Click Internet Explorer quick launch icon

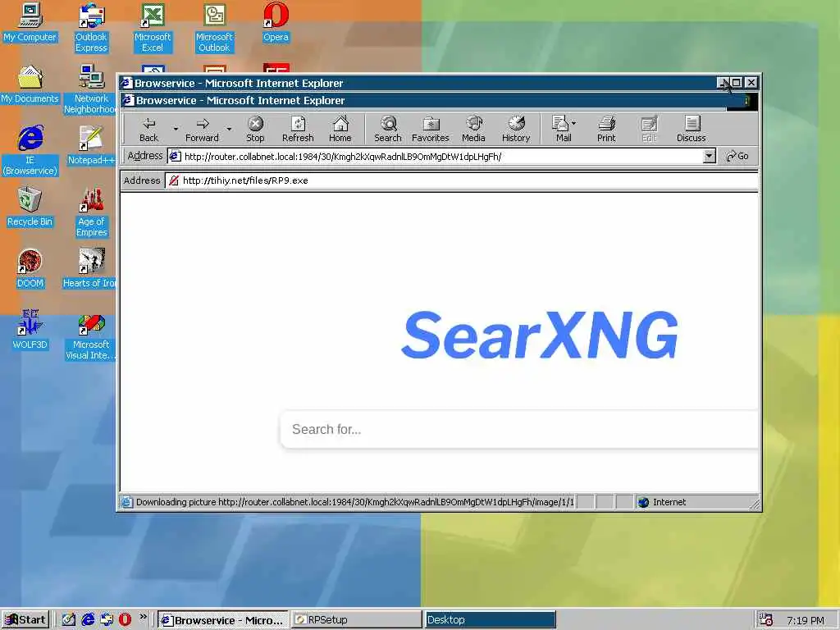88,620
